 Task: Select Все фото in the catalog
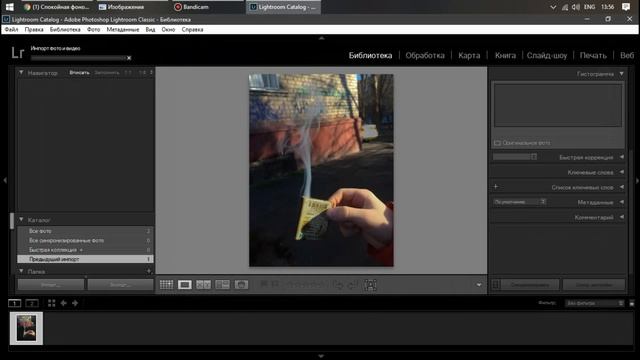tap(85, 231)
